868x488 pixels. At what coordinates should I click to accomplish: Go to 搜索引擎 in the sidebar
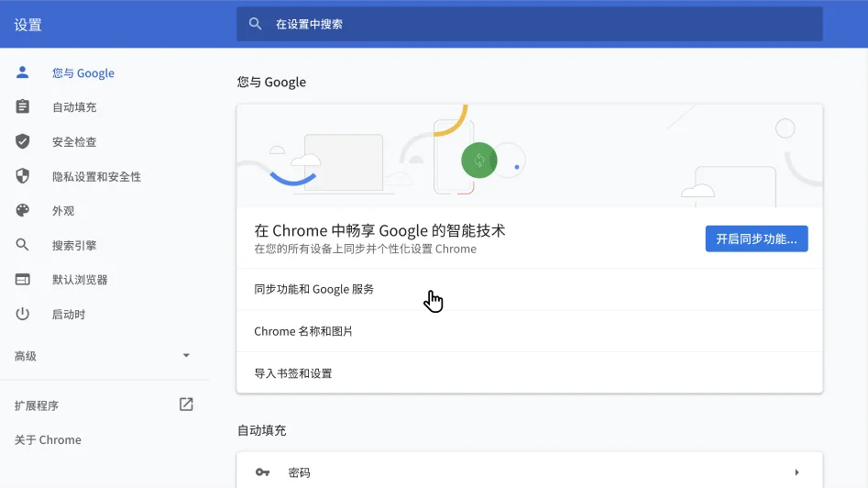(74, 246)
